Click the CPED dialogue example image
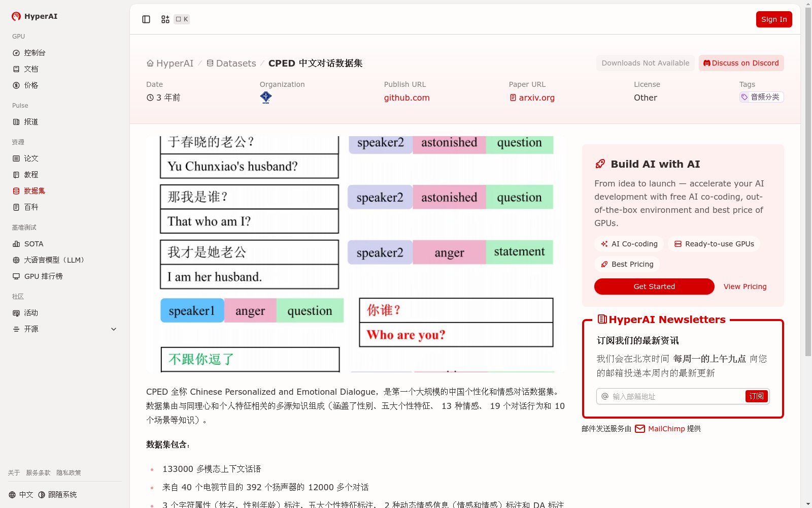Screen dimensions: 812x508 click(x=356, y=254)
